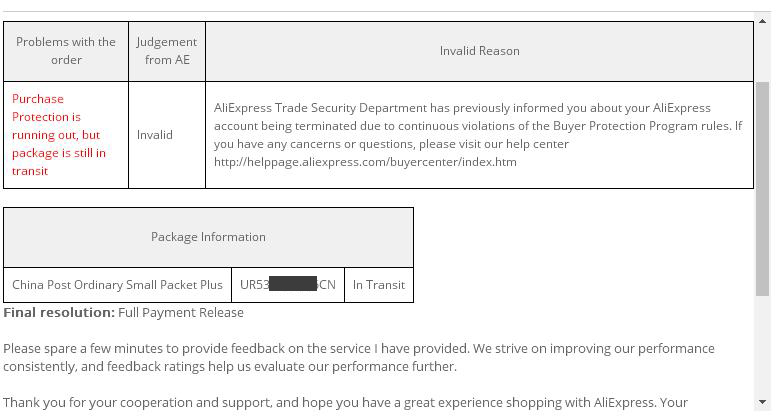Click the blacked-out part of tracking number

tap(293, 284)
